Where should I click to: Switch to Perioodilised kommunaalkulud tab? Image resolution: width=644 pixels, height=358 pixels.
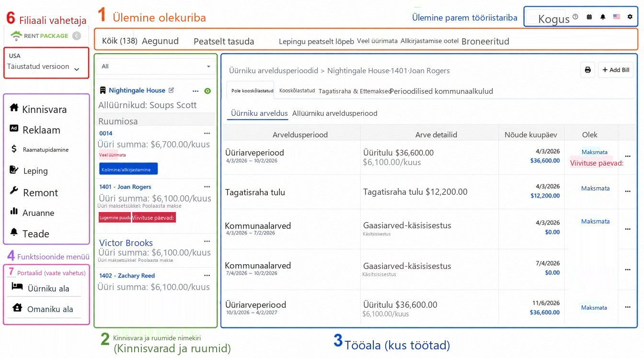click(x=441, y=91)
